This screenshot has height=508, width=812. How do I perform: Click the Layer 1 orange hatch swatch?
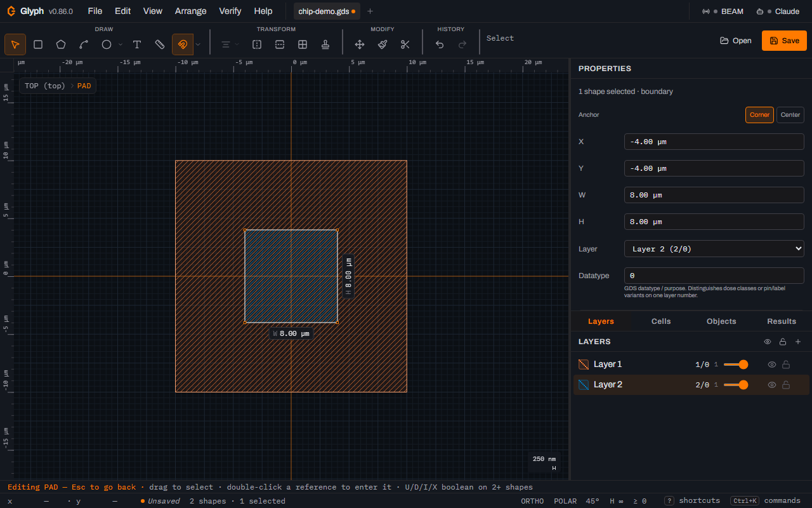(584, 364)
